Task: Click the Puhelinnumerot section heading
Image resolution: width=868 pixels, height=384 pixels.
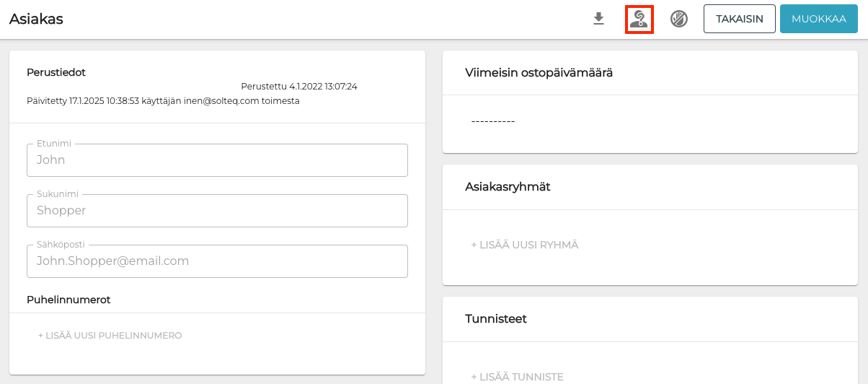Action: coord(68,300)
